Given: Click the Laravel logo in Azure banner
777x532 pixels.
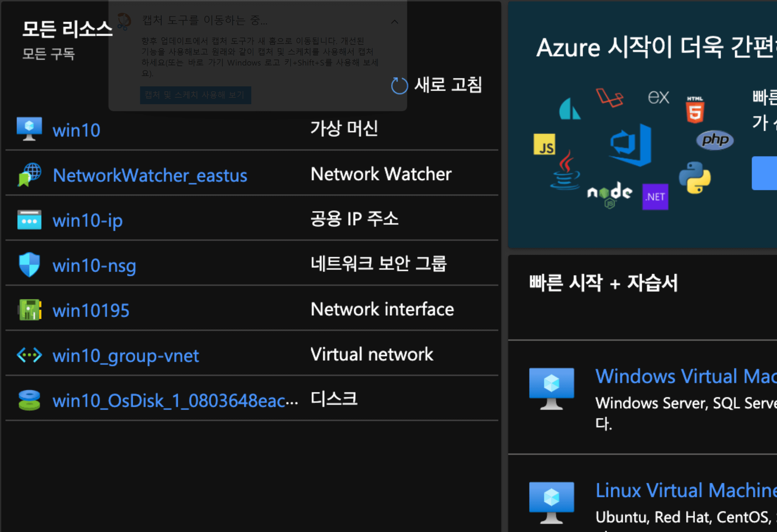Looking at the screenshot, I should point(610,98).
